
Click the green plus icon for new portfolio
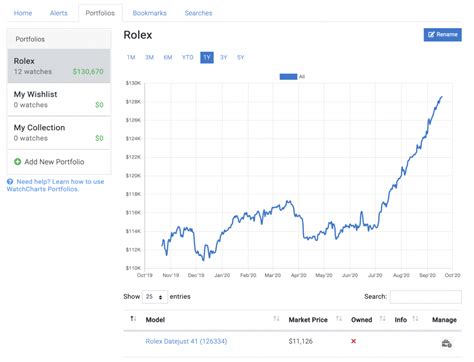coord(18,162)
